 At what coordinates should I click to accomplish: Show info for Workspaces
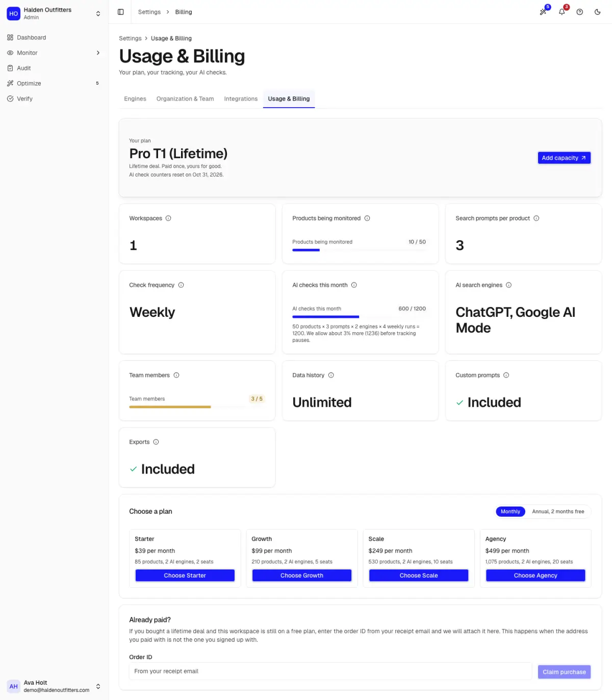click(x=168, y=218)
